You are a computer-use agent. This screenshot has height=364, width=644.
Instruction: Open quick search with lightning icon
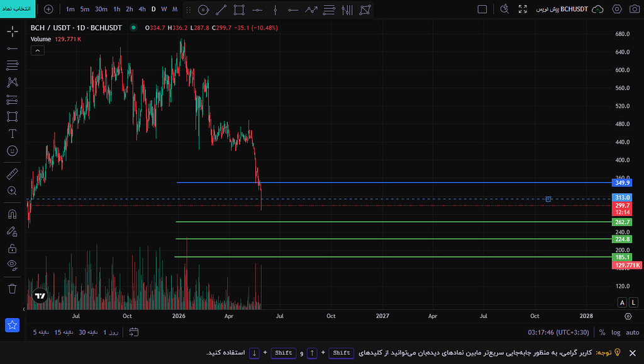[x=504, y=9]
